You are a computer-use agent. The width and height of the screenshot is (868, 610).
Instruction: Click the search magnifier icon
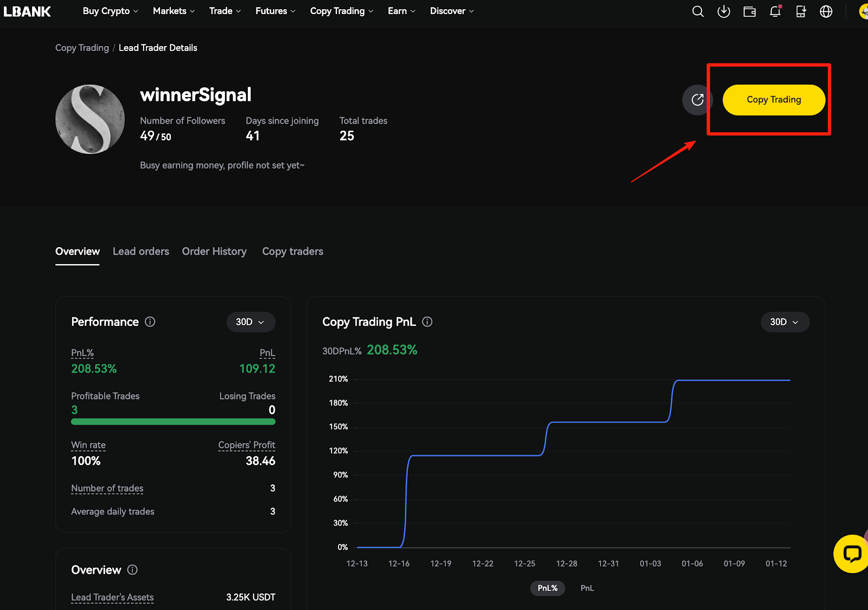pyautogui.click(x=698, y=11)
